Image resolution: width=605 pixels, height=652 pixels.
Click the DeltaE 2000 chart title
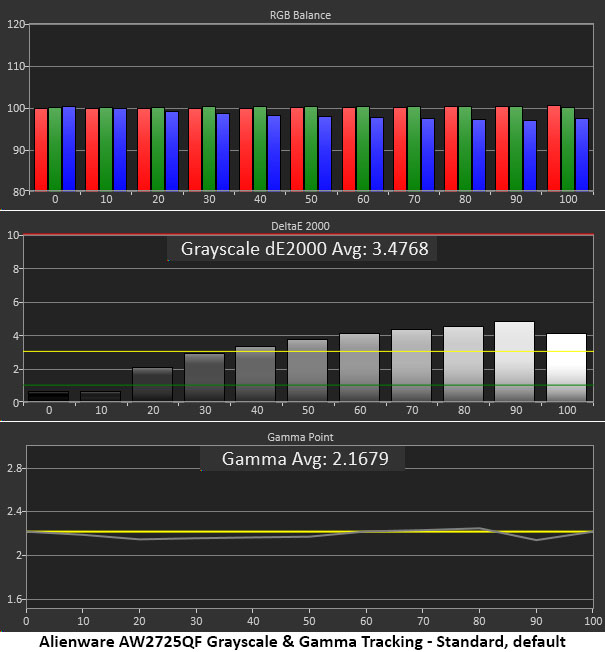click(x=300, y=226)
